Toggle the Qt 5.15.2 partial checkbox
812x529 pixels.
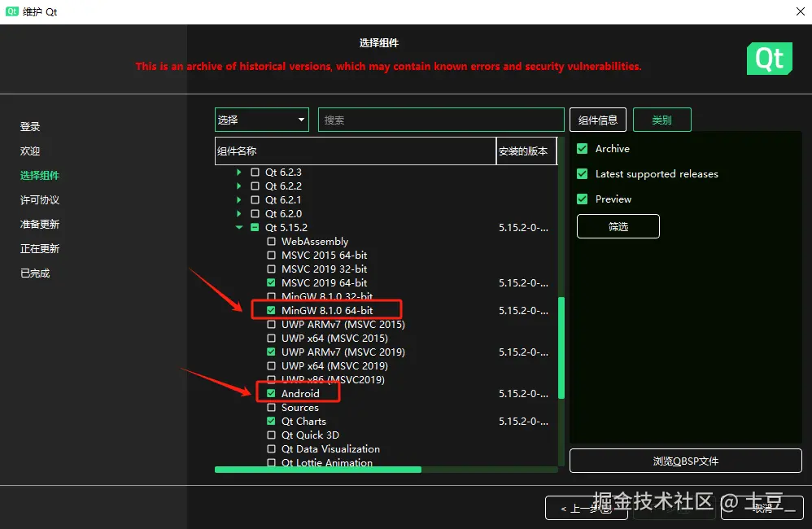pyautogui.click(x=255, y=227)
